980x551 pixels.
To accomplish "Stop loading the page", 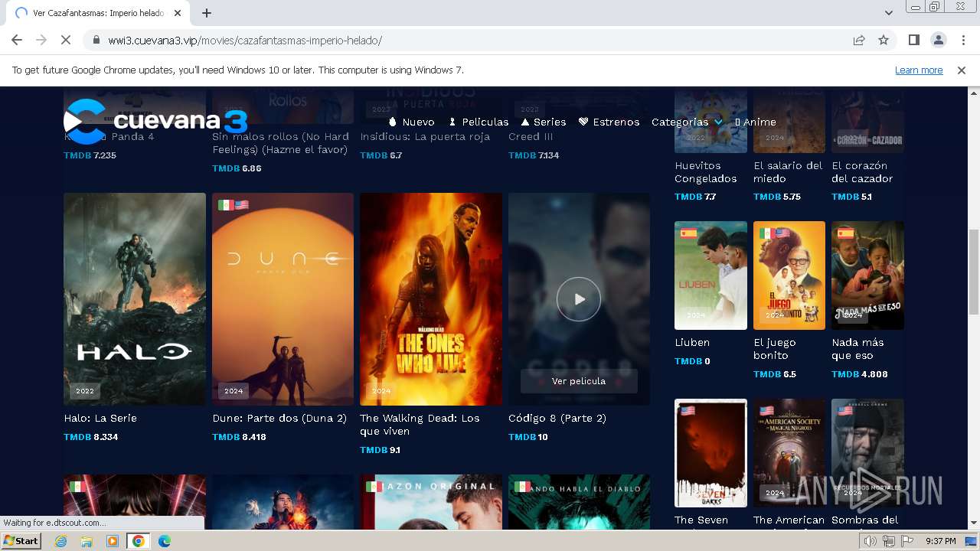I will pos(65,41).
